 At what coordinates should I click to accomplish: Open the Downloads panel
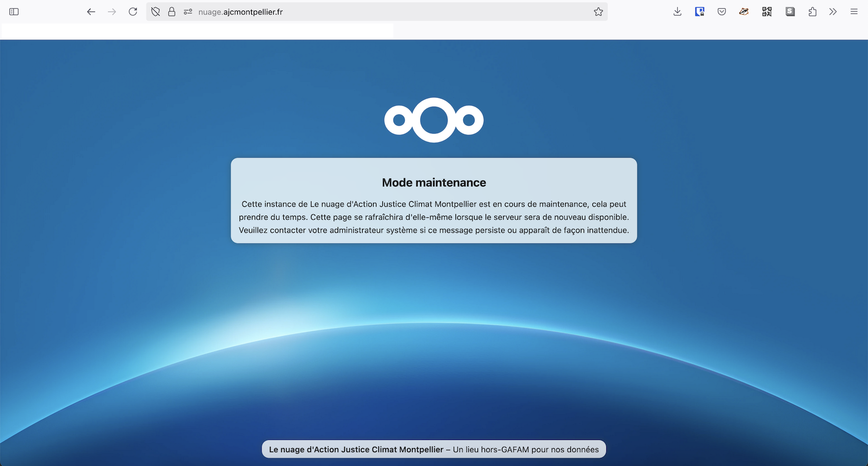(x=677, y=12)
